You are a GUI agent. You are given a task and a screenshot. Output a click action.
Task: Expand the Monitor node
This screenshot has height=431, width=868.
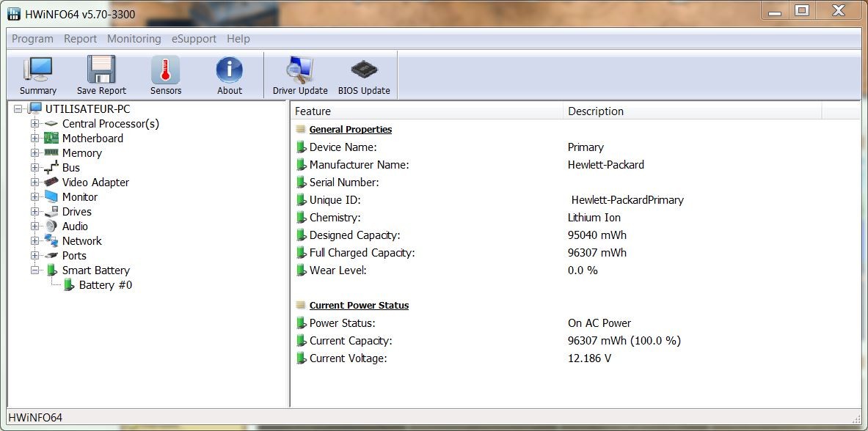click(35, 196)
